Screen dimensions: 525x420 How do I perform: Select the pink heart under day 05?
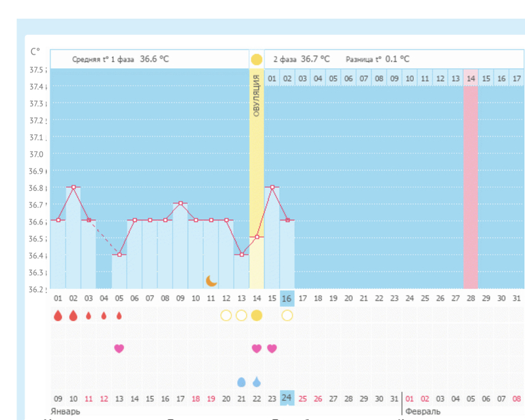119,348
